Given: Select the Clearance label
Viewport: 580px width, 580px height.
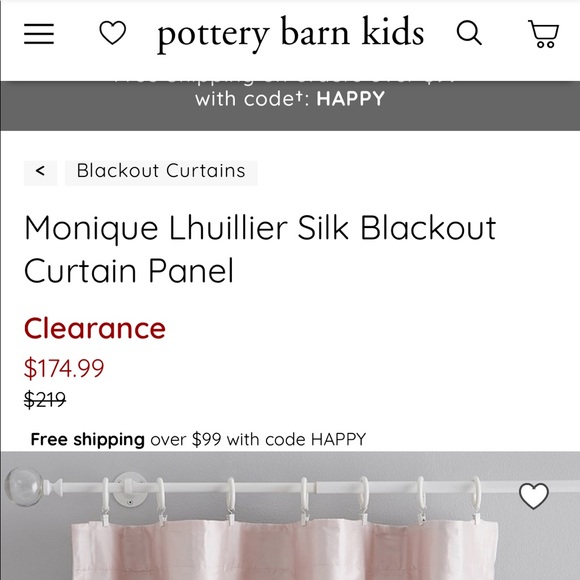Looking at the screenshot, I should (95, 328).
